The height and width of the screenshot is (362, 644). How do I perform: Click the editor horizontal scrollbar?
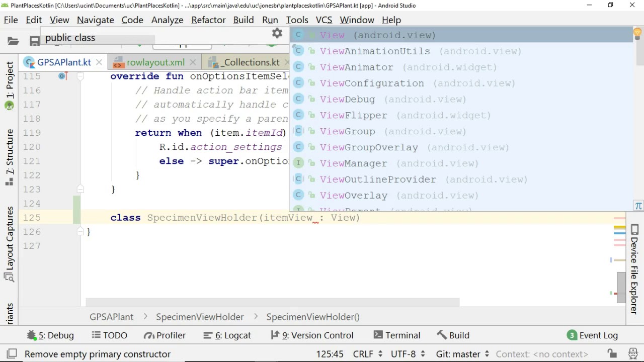pos(272,302)
